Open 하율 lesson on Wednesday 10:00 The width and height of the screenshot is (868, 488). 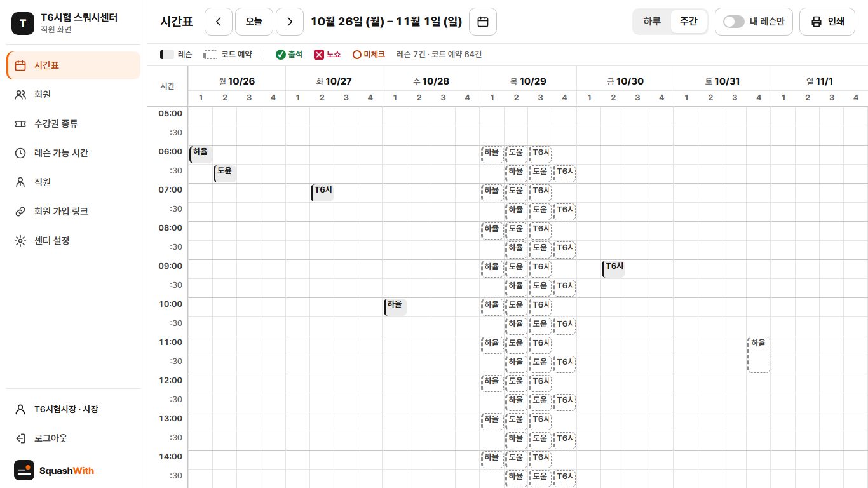point(395,307)
